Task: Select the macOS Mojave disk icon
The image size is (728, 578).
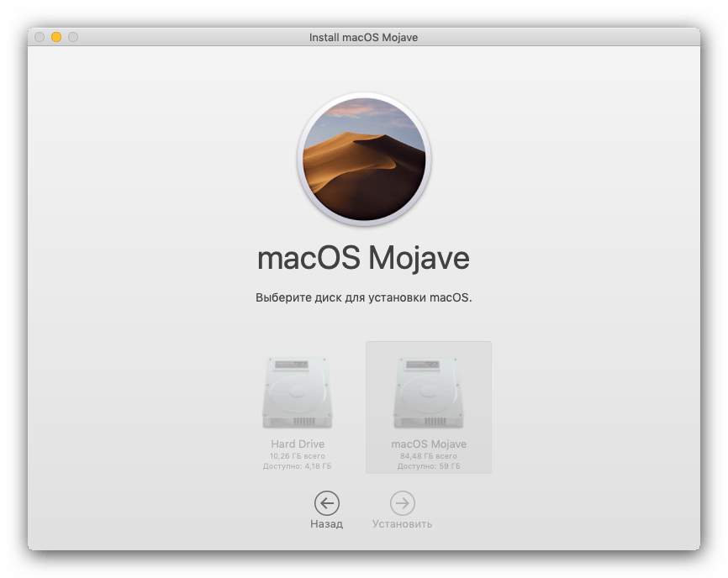Action: coord(429,393)
